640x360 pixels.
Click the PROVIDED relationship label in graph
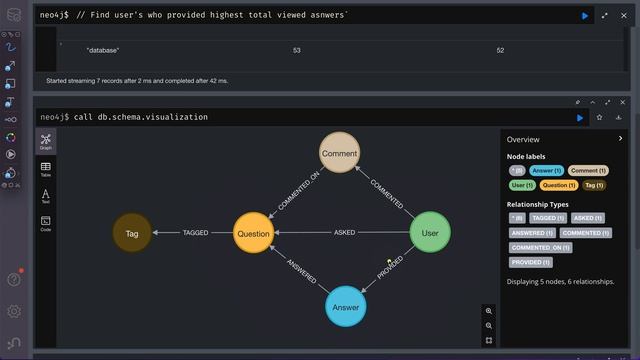click(x=390, y=267)
